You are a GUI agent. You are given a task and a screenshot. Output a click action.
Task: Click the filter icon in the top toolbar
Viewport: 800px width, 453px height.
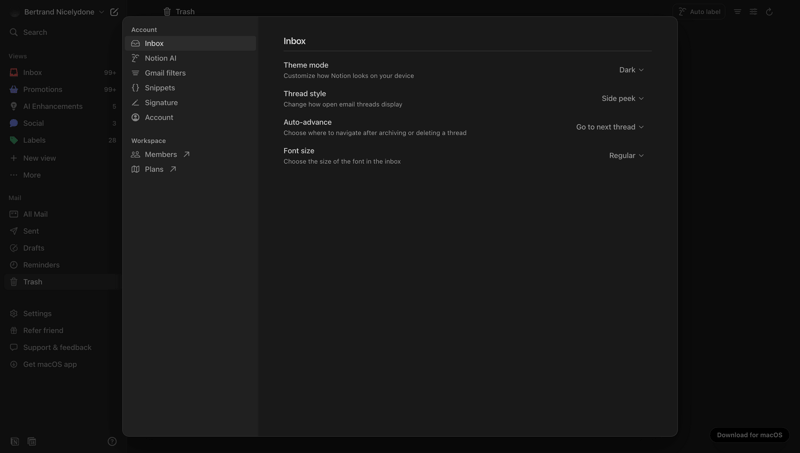tap(737, 12)
